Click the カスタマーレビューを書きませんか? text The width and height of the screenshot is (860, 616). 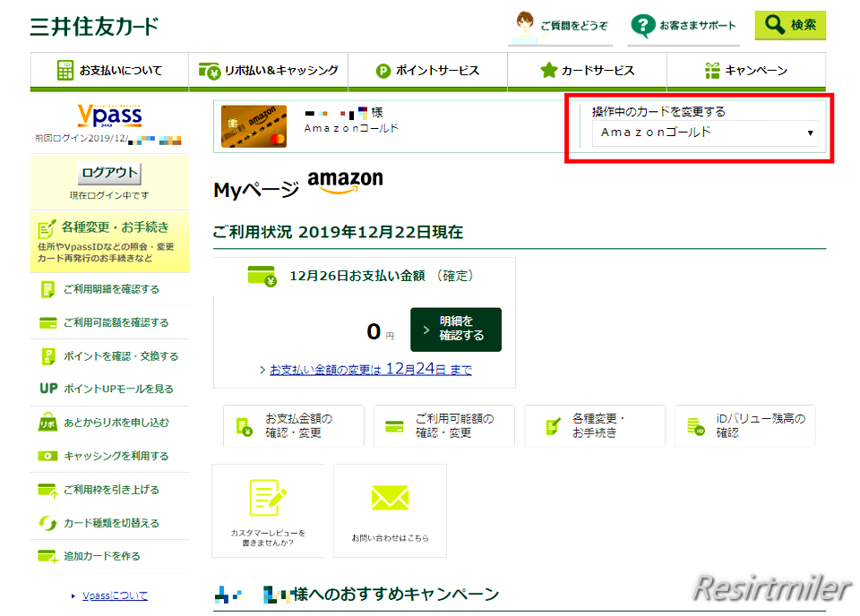268,537
